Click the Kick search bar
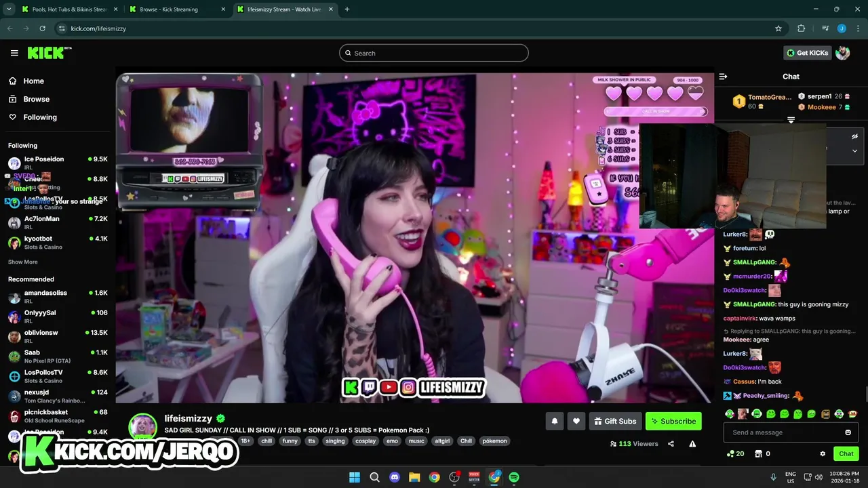The height and width of the screenshot is (488, 868). (434, 53)
